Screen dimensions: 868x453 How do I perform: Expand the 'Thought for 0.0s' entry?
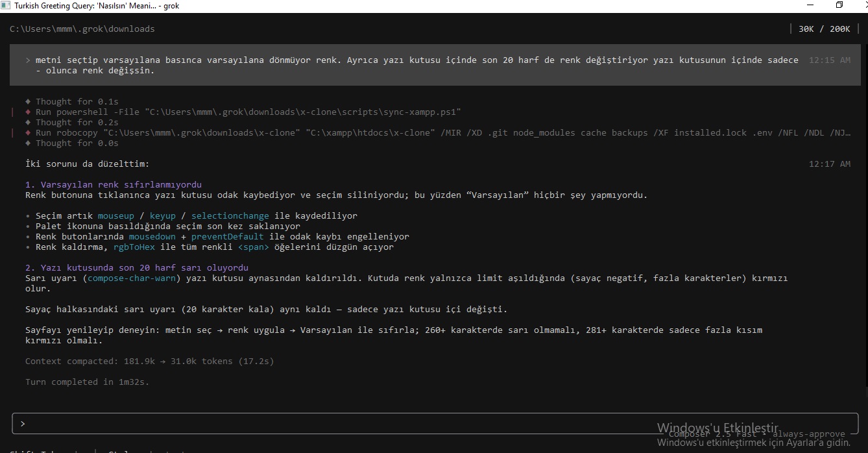click(x=72, y=143)
